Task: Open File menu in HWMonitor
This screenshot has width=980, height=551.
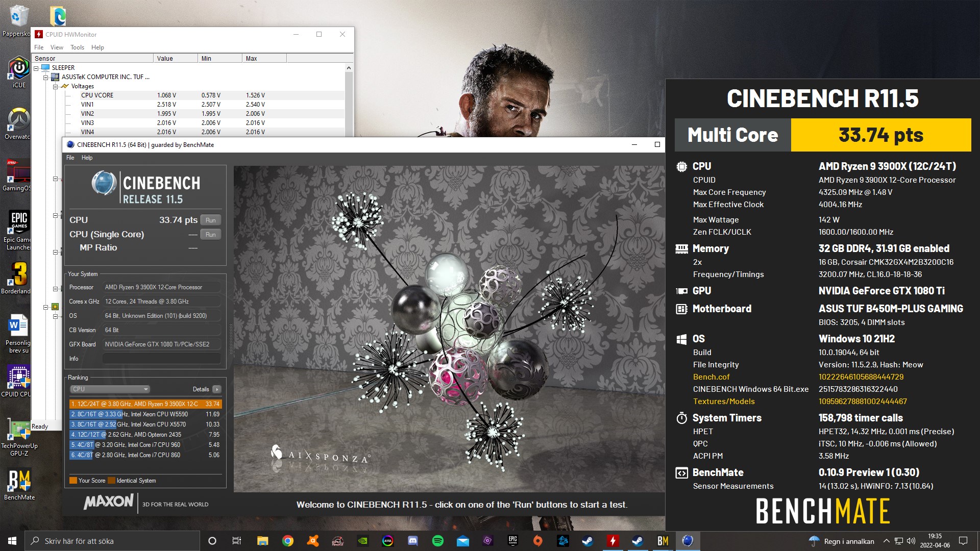Action: click(39, 47)
